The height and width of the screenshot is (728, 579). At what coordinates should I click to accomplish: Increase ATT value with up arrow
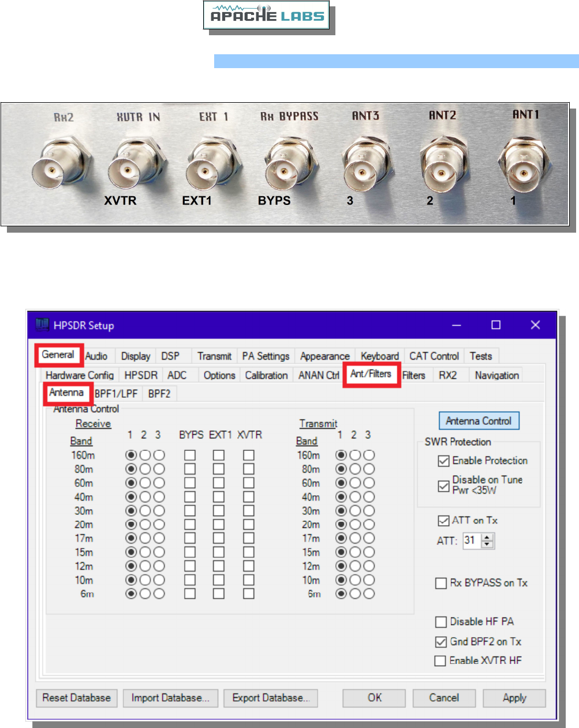click(488, 537)
